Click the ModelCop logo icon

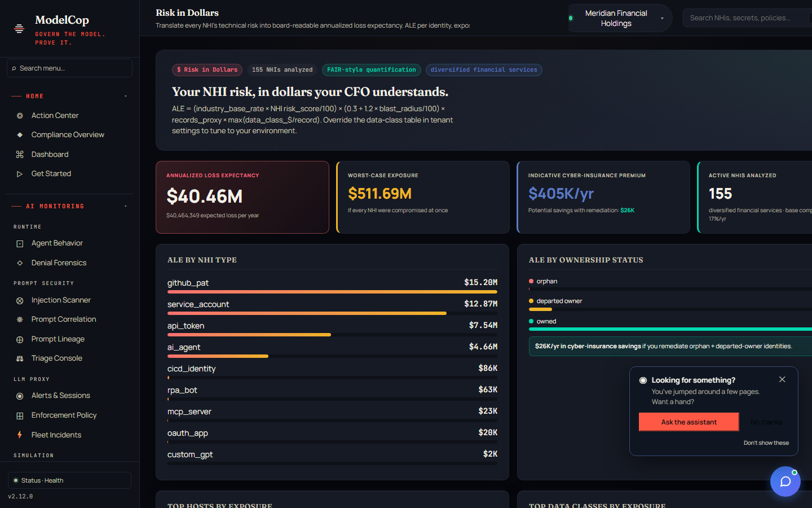tap(19, 29)
